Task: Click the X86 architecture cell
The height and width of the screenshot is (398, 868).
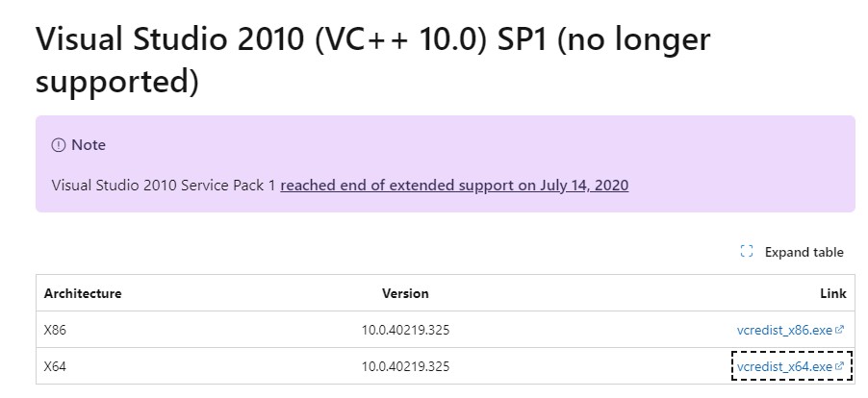Action: 55,330
